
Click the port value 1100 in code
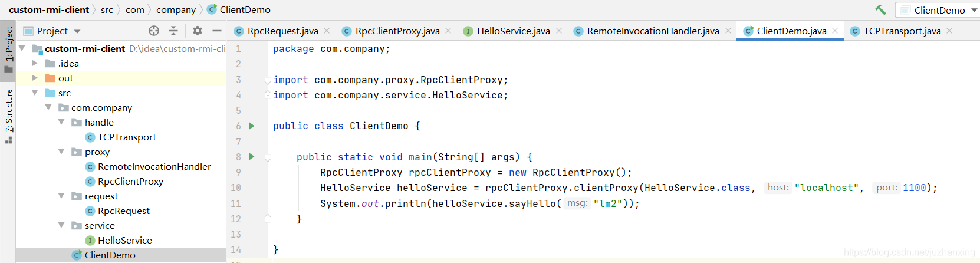click(x=915, y=188)
